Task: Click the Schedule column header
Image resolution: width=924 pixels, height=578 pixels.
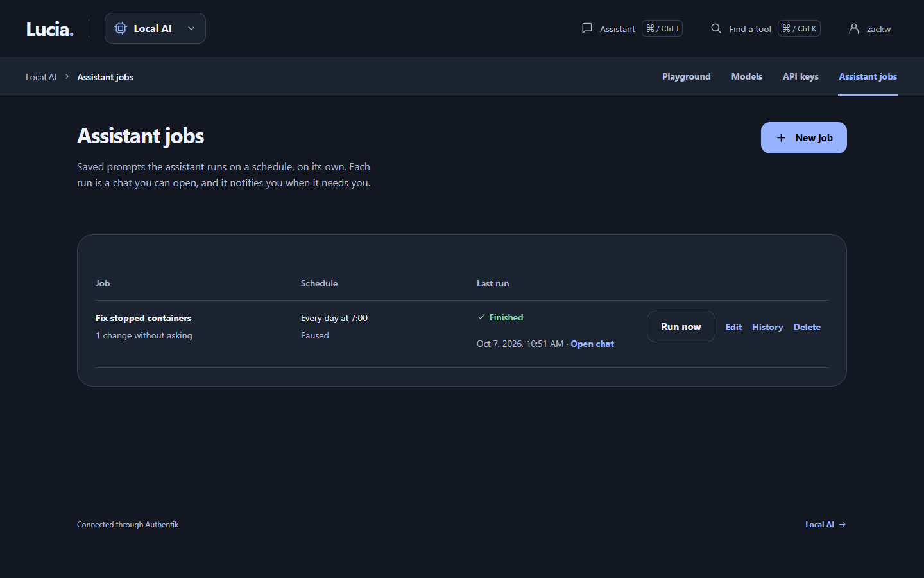Action: [x=320, y=283]
